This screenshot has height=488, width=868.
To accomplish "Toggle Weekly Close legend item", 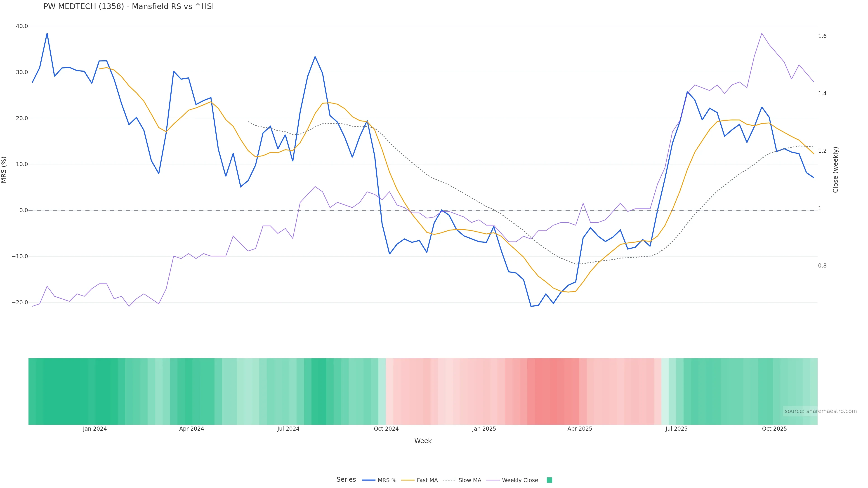I will pyautogui.click(x=520, y=480).
